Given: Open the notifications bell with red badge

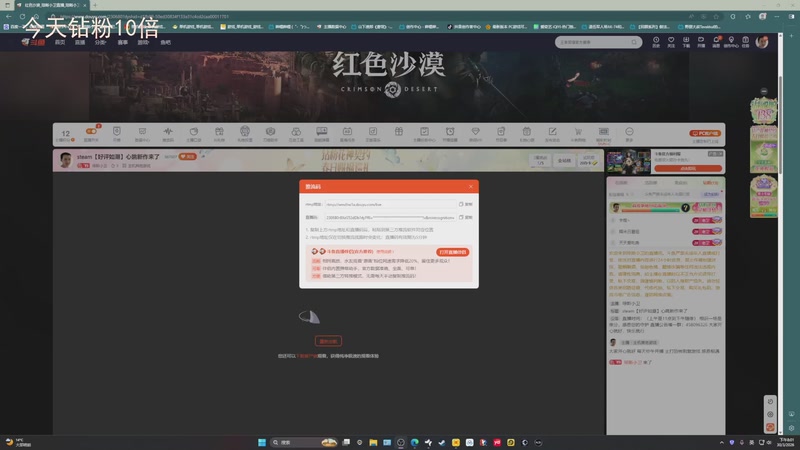Looking at the screenshot, I should 716,40.
